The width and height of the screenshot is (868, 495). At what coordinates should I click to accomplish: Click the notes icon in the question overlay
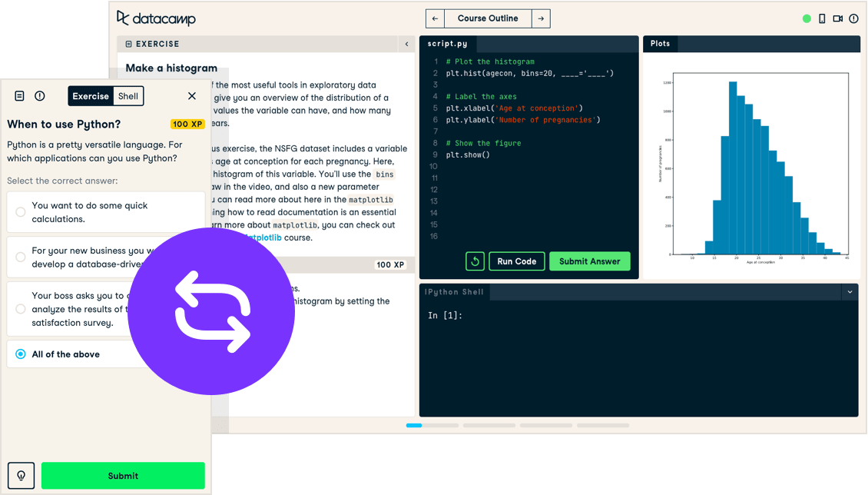(18, 95)
